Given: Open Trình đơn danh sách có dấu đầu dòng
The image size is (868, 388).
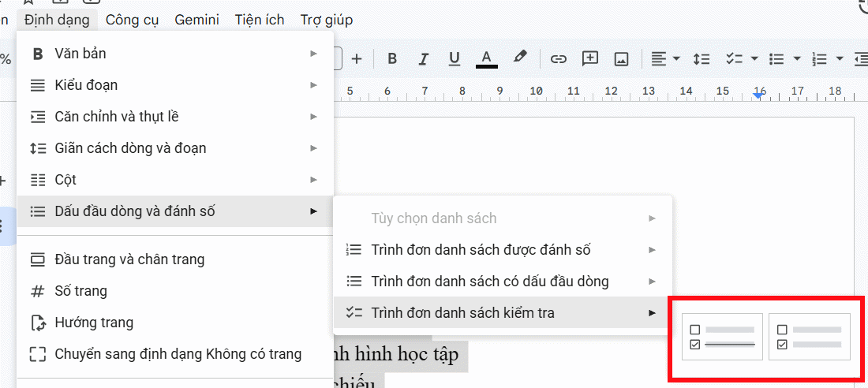Looking at the screenshot, I should point(502,282).
